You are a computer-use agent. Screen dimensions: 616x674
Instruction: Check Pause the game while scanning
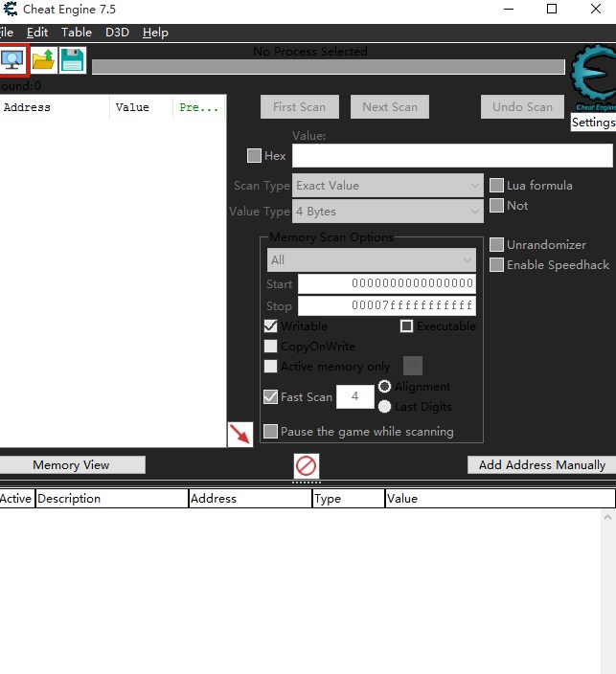(270, 431)
